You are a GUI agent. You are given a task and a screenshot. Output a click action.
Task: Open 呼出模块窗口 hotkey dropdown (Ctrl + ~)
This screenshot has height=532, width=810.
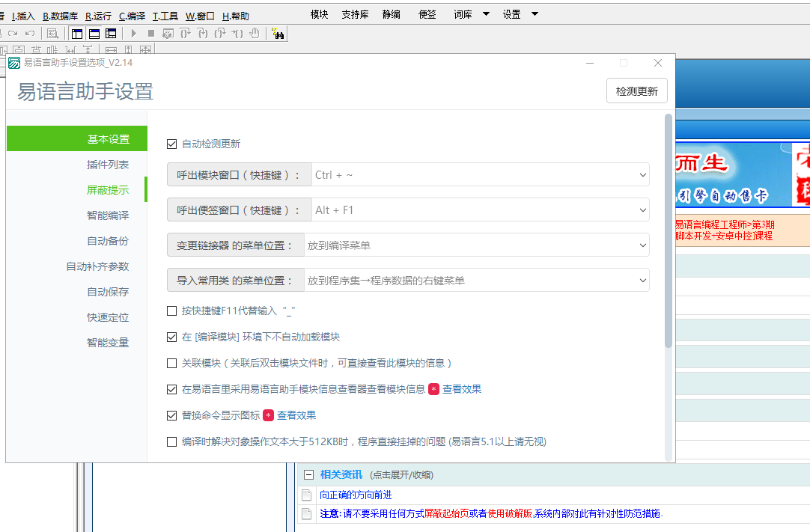point(481,175)
